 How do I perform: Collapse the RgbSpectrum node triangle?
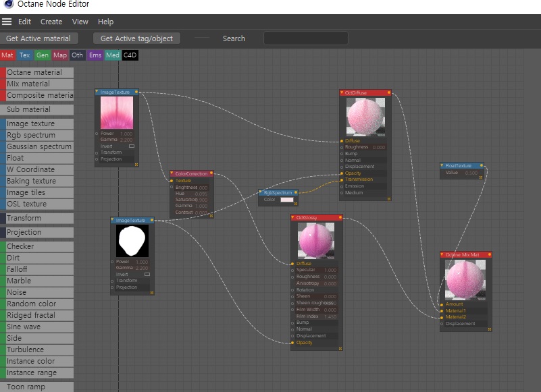[261, 192]
